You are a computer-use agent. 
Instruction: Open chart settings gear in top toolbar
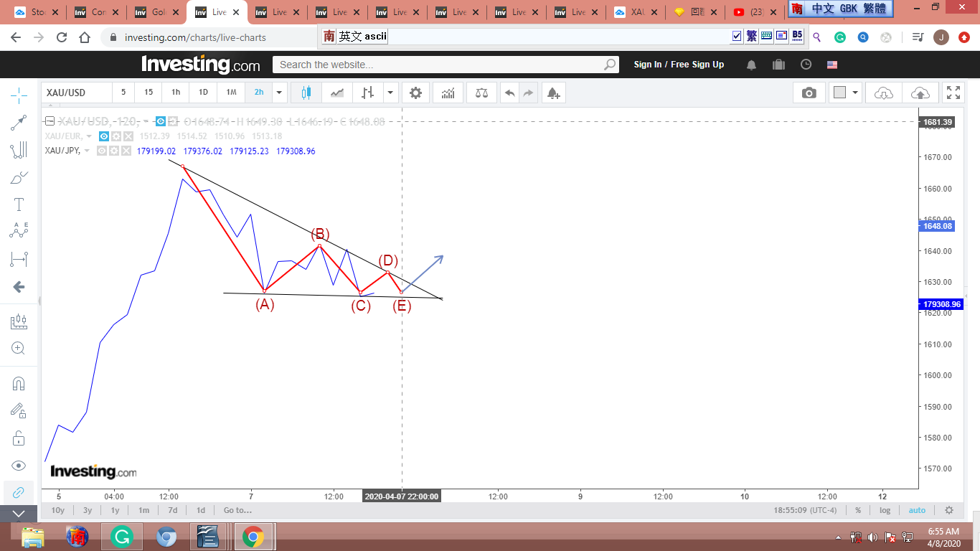[415, 93]
